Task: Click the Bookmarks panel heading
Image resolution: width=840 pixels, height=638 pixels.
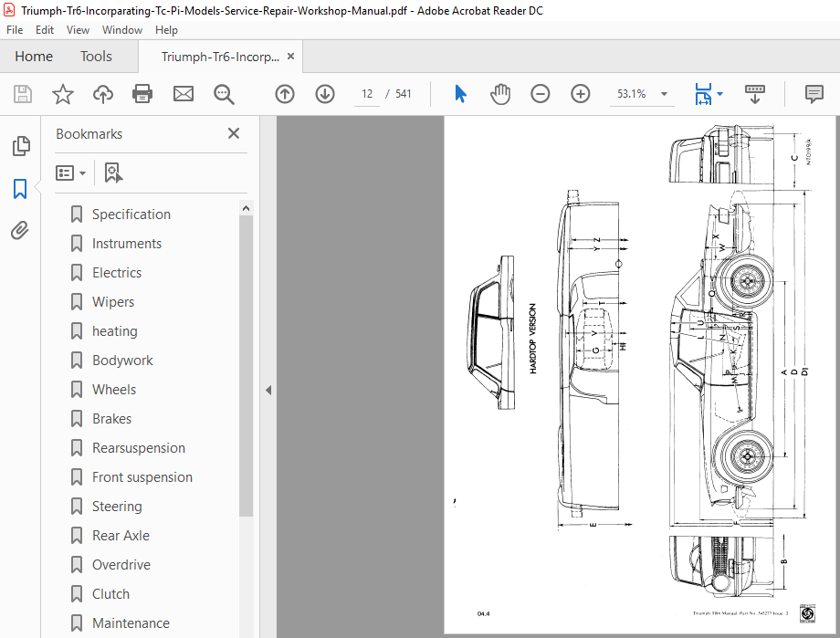Action: point(89,134)
